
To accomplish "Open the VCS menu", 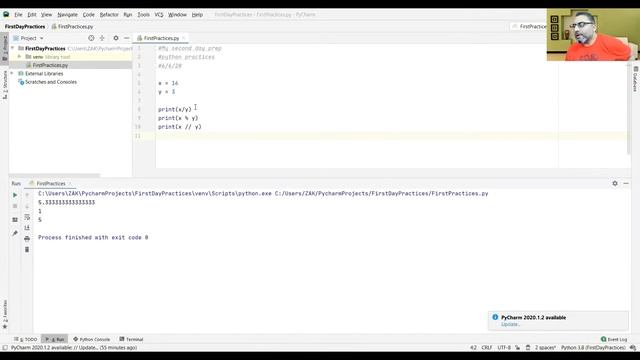I will (x=159, y=14).
